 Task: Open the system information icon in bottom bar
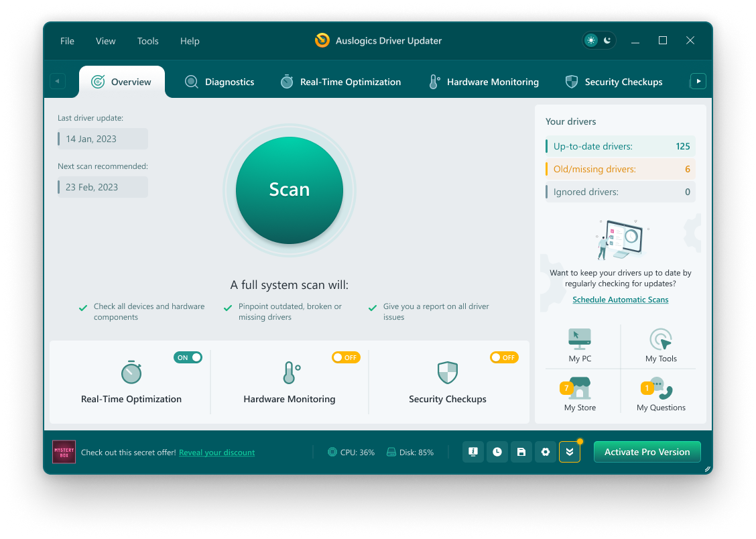click(472, 452)
